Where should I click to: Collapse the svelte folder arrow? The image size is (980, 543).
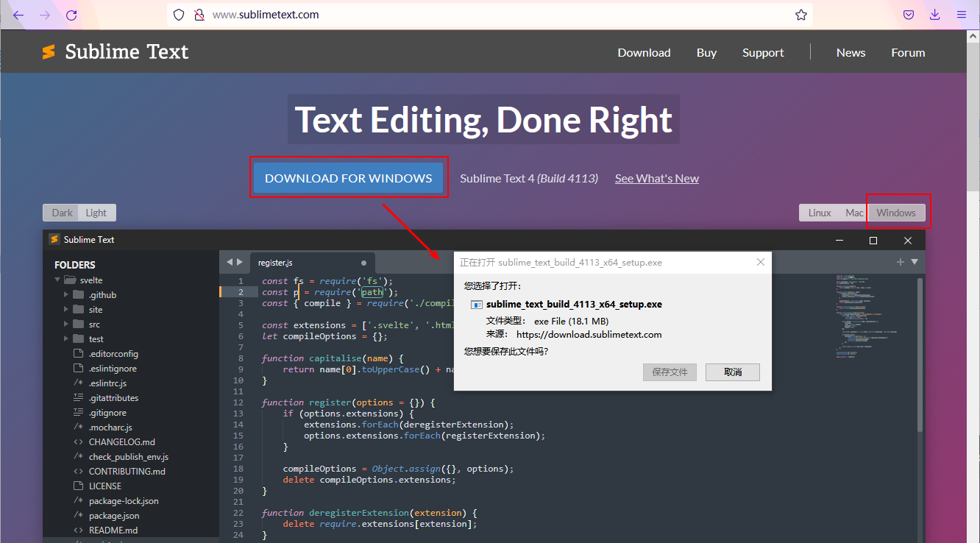[57, 280]
